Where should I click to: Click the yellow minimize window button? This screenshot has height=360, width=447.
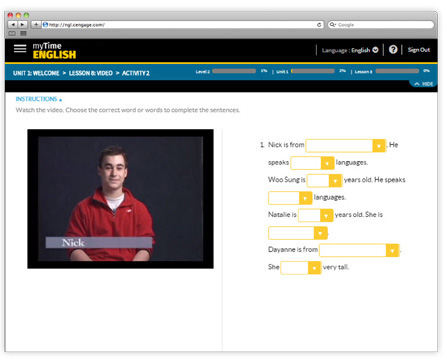pos(18,15)
